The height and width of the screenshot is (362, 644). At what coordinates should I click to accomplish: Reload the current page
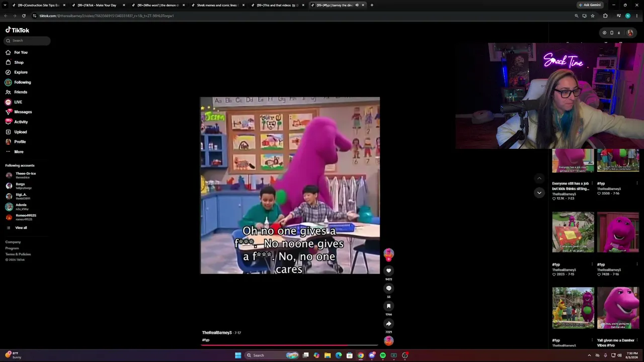tap(24, 16)
